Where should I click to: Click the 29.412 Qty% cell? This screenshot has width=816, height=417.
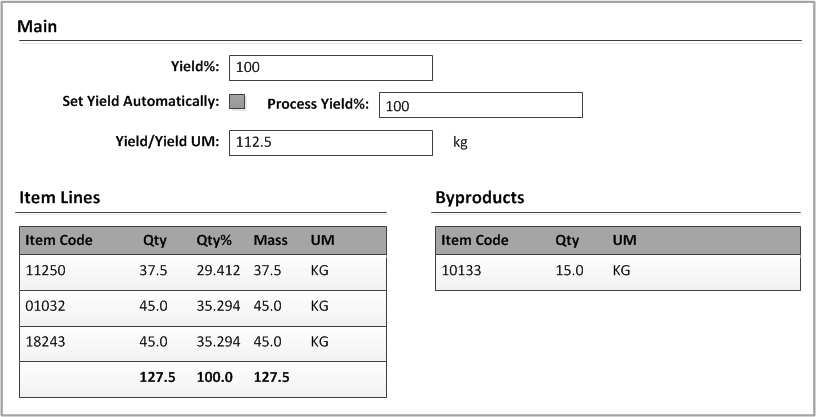point(217,271)
